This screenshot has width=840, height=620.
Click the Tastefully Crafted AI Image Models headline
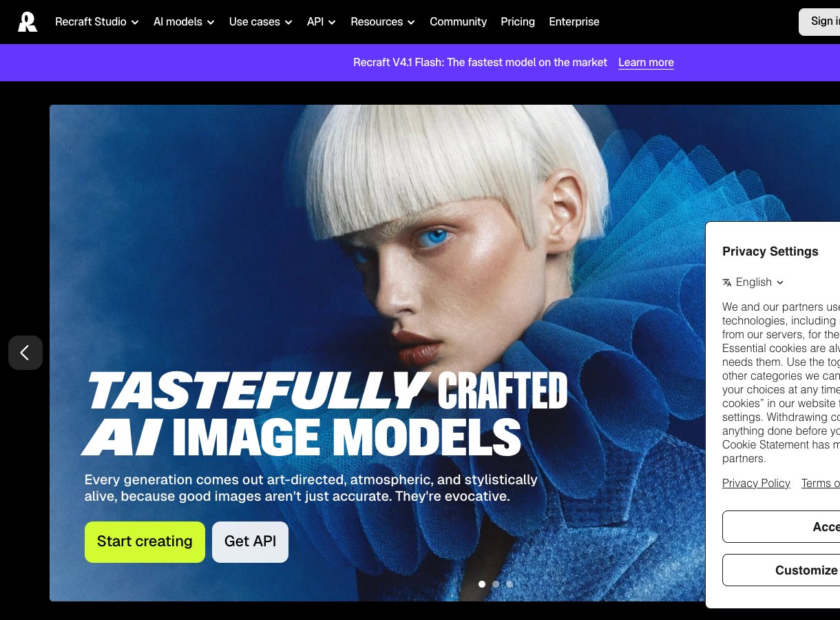326,414
